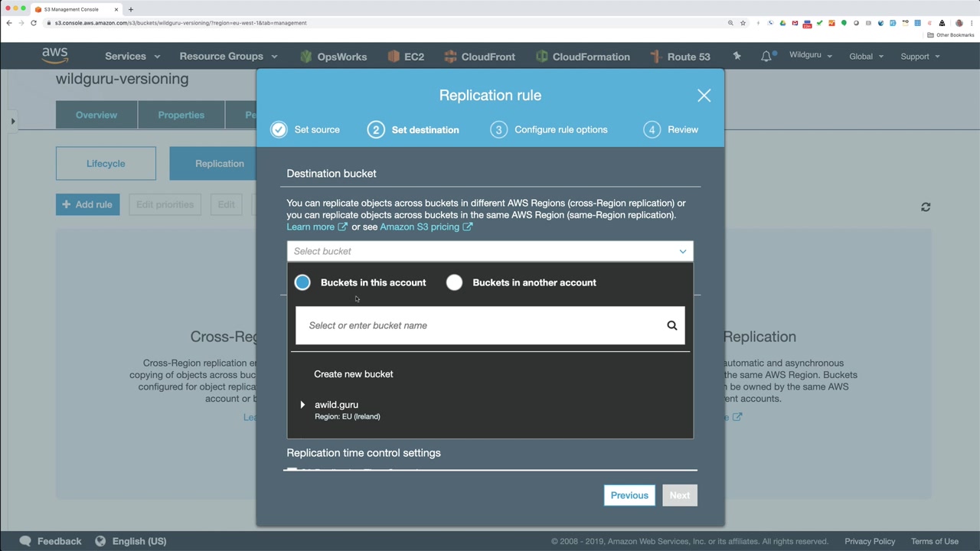Choose Create new bucket option

click(x=354, y=374)
